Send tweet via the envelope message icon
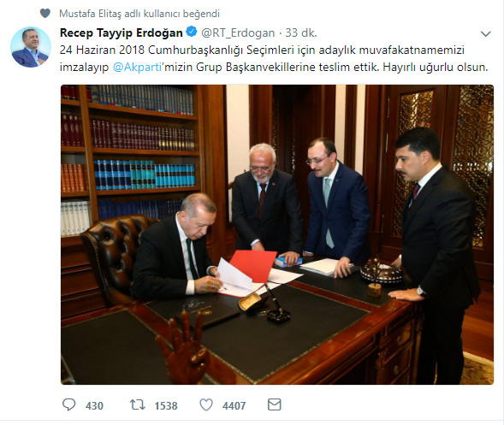The height and width of the screenshot is (425, 504). [274, 404]
